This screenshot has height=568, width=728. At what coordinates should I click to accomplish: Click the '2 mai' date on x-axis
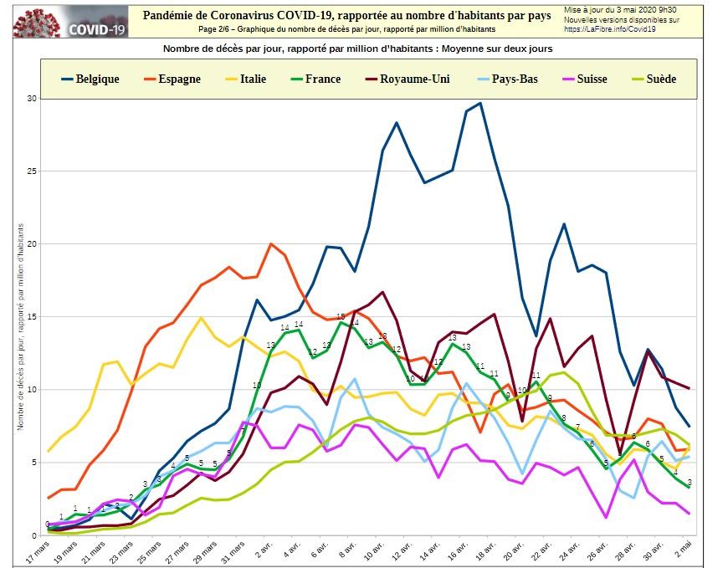[x=684, y=552]
